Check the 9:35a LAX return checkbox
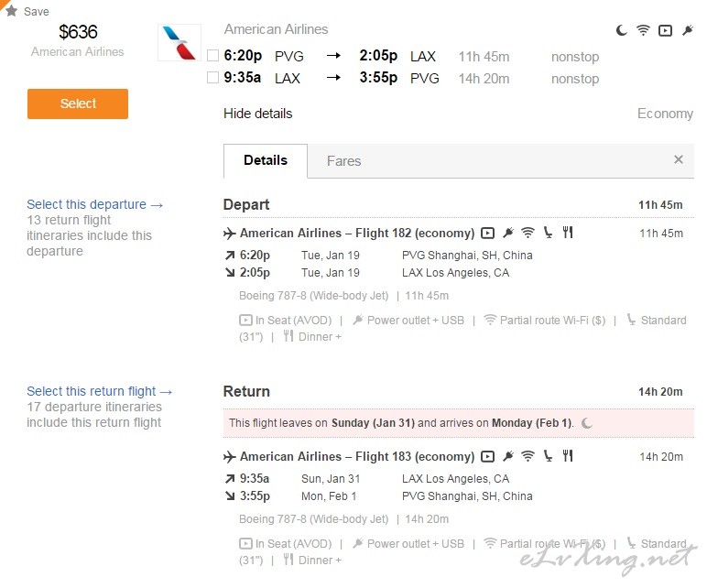 pos(212,78)
